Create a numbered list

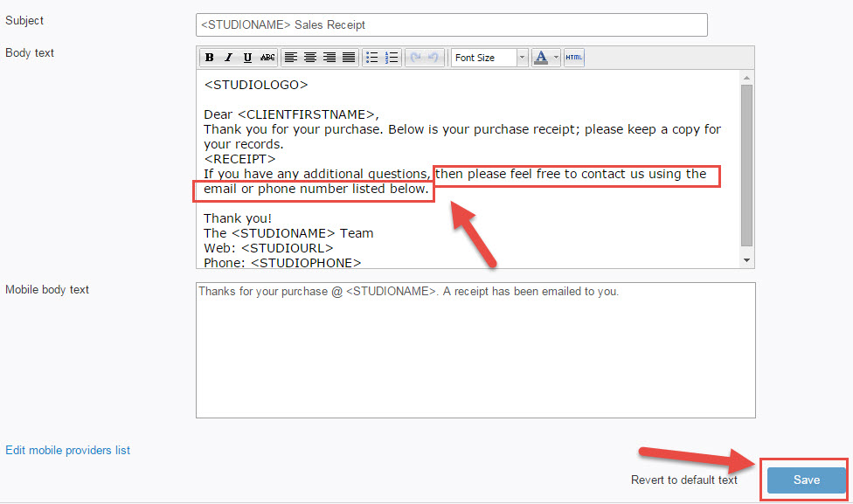click(x=392, y=58)
